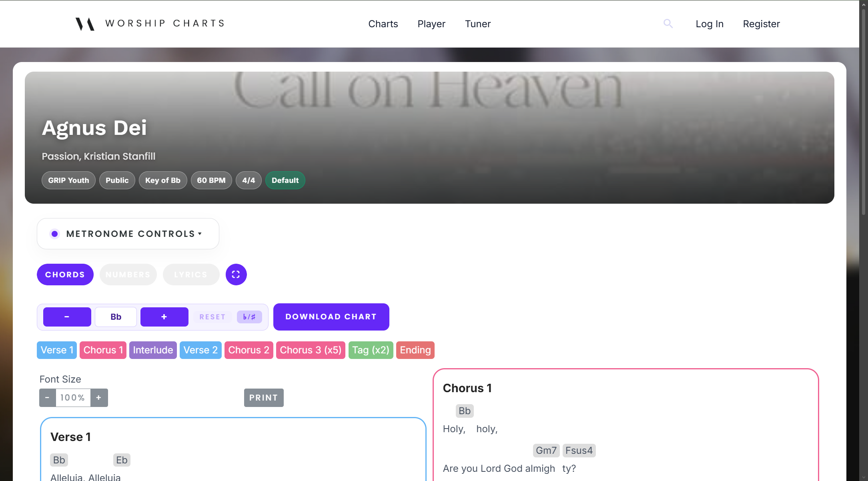This screenshot has height=481, width=868.
Task: Click the 60 BPM tag
Action: [211, 180]
